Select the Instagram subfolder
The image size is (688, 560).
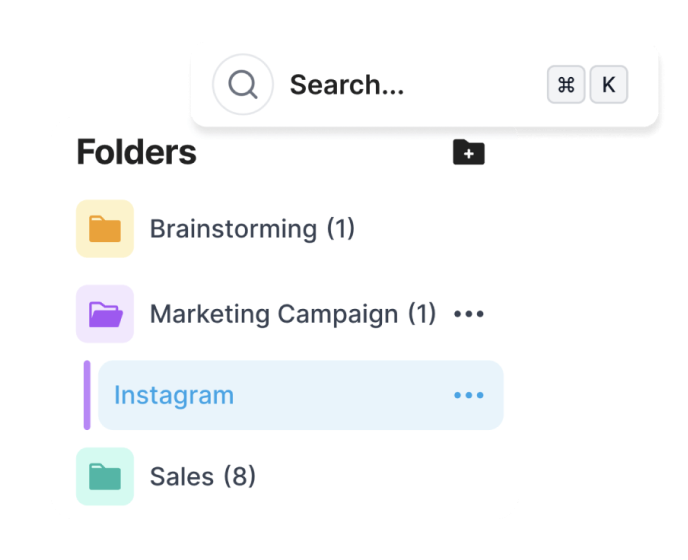click(x=174, y=395)
